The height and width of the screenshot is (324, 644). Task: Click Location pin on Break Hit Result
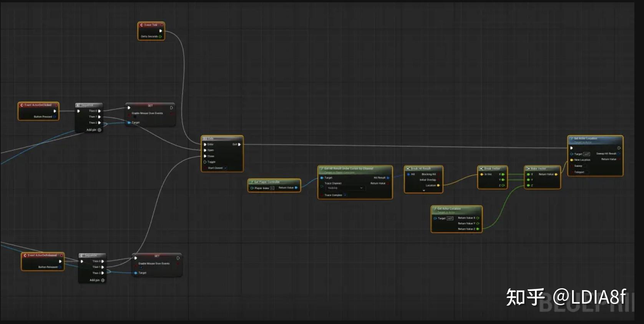(x=438, y=185)
